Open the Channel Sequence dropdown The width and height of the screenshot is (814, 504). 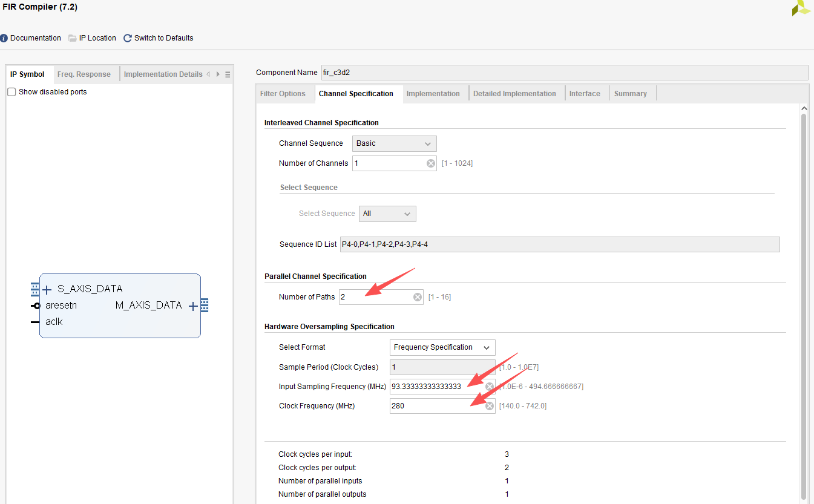click(394, 144)
